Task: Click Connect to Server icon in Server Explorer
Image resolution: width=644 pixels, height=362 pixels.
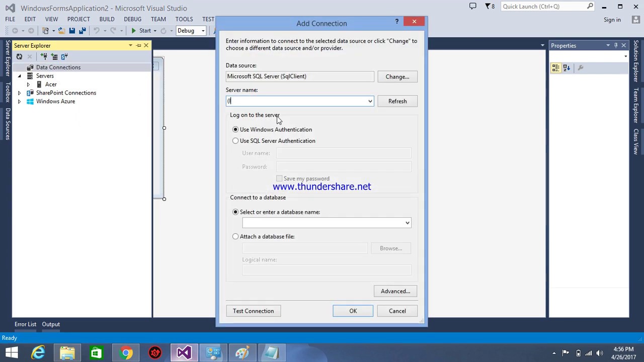Action: tap(54, 57)
